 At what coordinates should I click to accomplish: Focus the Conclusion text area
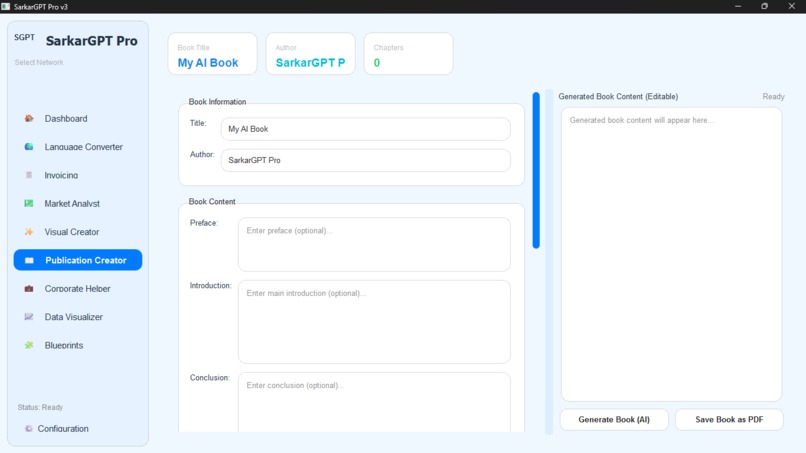point(374,402)
